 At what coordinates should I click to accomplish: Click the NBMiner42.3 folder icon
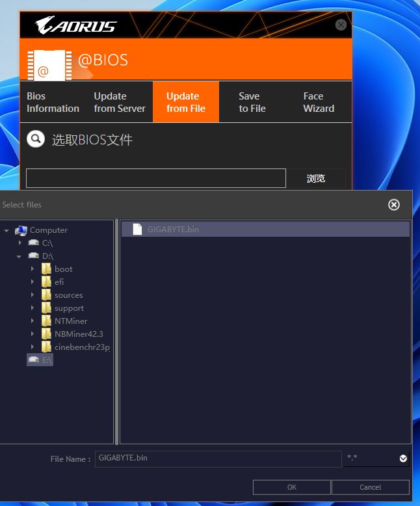point(46,334)
